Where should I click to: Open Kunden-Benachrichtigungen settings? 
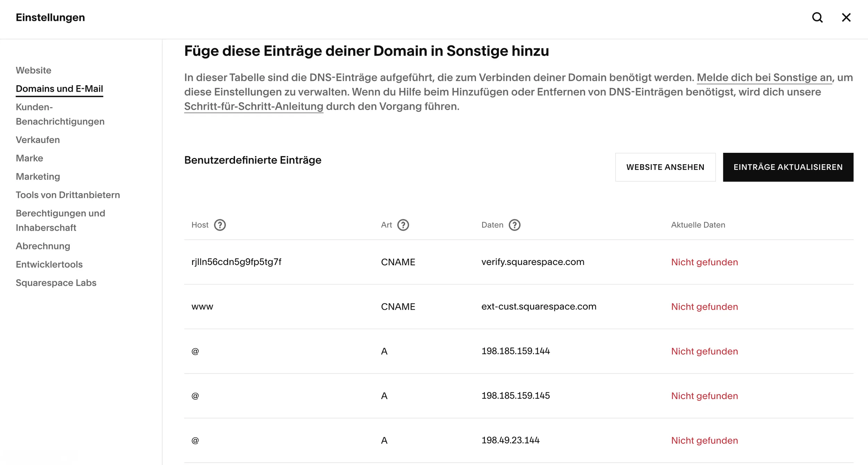pyautogui.click(x=60, y=114)
